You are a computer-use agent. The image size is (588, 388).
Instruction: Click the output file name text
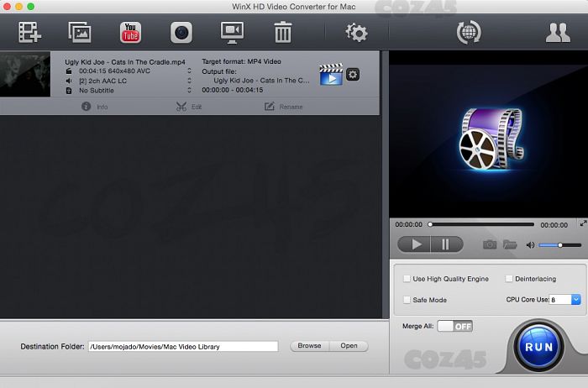[261, 81]
